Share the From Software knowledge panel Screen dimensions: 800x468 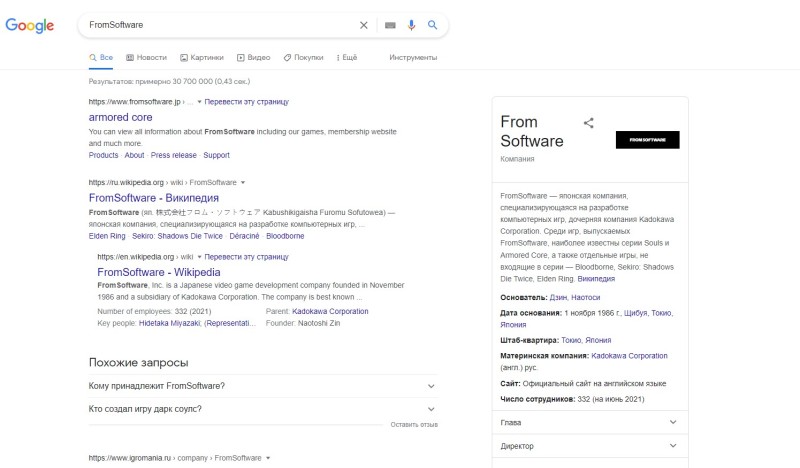click(x=588, y=122)
